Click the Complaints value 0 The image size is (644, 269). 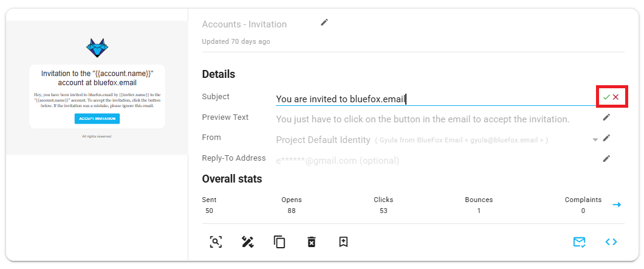583,211
